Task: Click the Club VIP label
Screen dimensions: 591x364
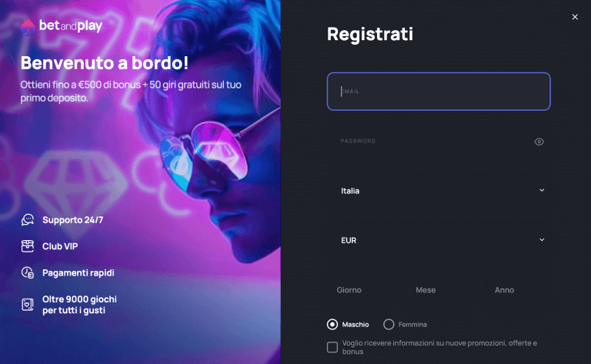Action: [x=60, y=246]
